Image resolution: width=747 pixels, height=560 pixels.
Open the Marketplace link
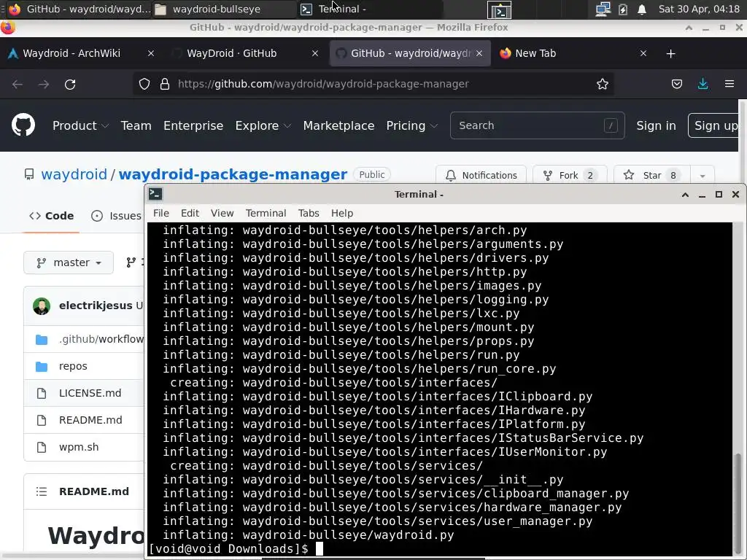[338, 125]
